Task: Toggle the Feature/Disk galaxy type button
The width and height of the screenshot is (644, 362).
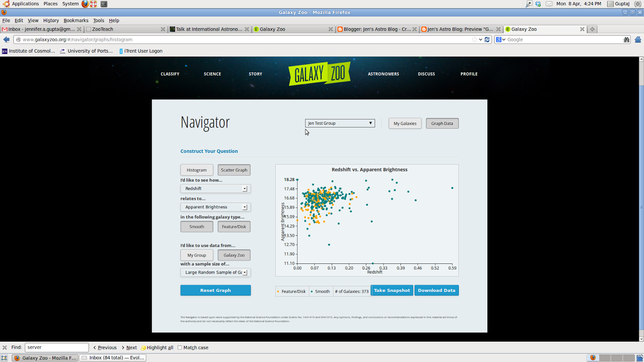Action: tap(234, 227)
